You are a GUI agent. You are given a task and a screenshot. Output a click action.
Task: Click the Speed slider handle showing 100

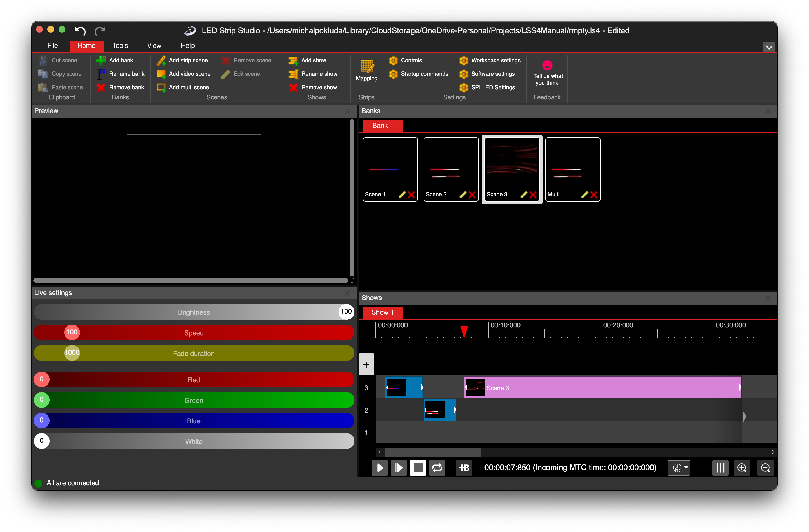(72, 332)
